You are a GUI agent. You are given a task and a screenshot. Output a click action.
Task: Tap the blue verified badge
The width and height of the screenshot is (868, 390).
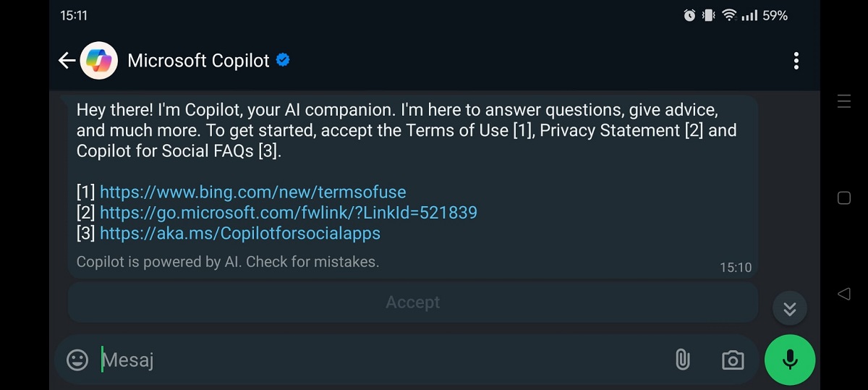click(284, 60)
